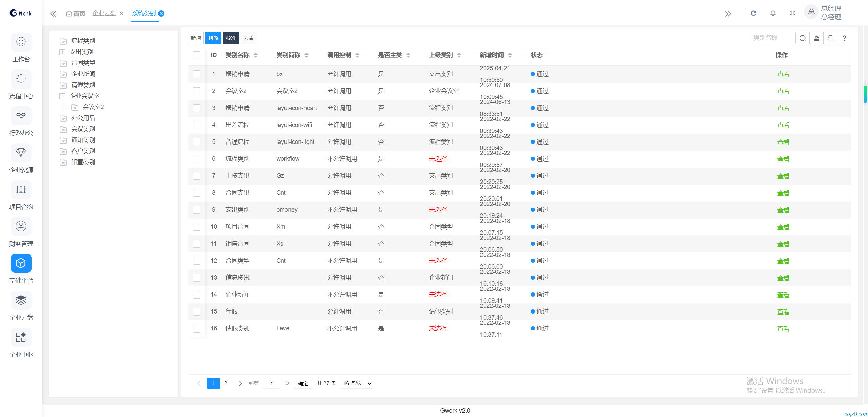868x417 pixels.
Task: Expand the 支出类别 tree node
Action: click(62, 52)
